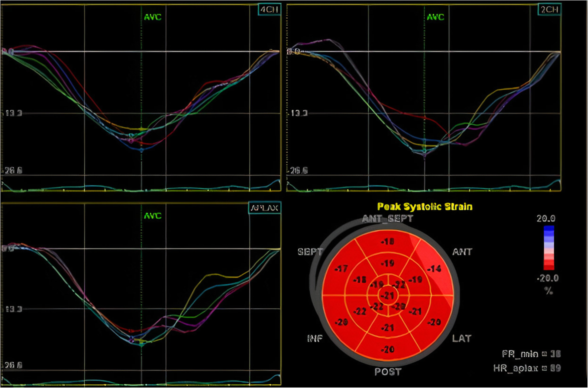Select the basal anterior -14 segment
This screenshot has height=388, width=588.
434,268
